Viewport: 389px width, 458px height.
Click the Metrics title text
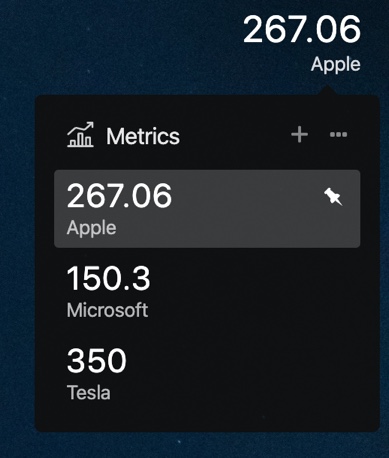[143, 136]
